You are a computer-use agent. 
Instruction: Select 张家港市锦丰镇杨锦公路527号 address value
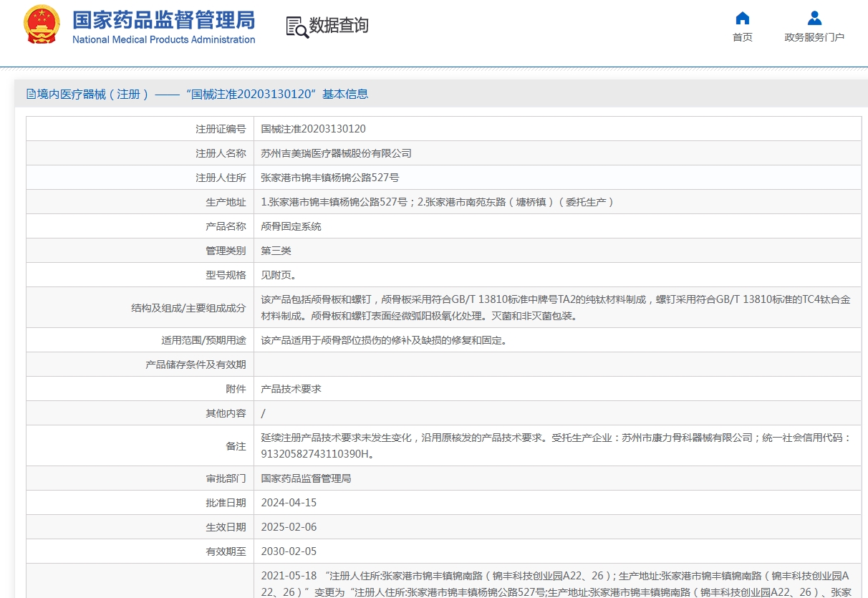[x=329, y=178]
